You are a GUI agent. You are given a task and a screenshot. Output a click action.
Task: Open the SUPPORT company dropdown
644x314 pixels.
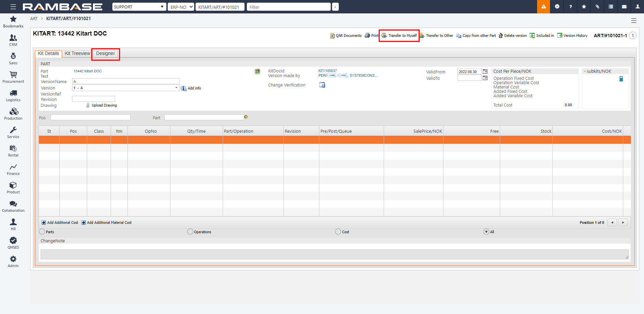click(x=139, y=7)
